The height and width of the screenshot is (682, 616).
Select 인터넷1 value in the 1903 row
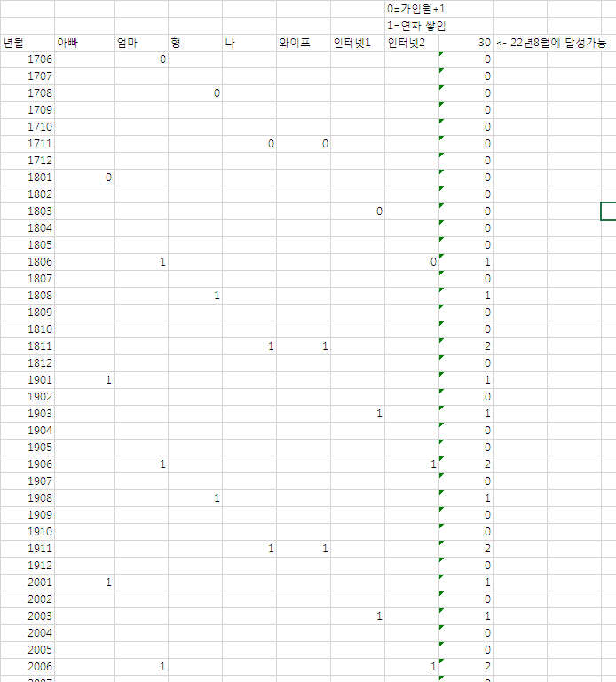point(357,414)
